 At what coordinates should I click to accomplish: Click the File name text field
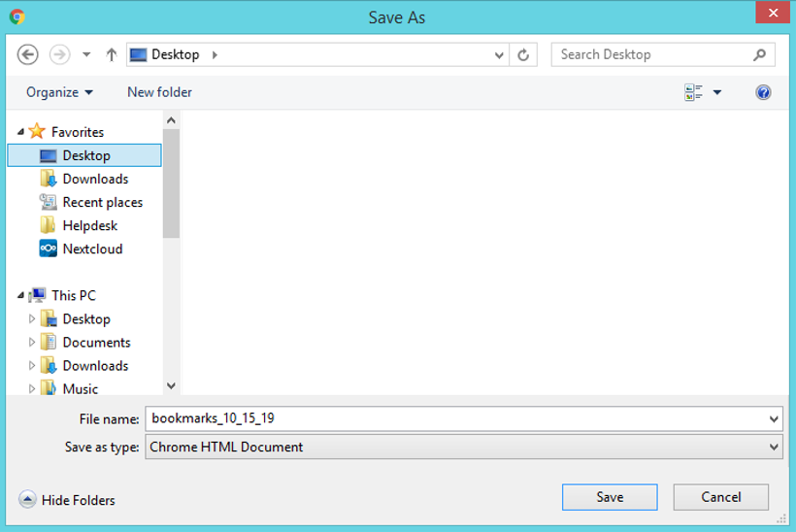(x=456, y=418)
